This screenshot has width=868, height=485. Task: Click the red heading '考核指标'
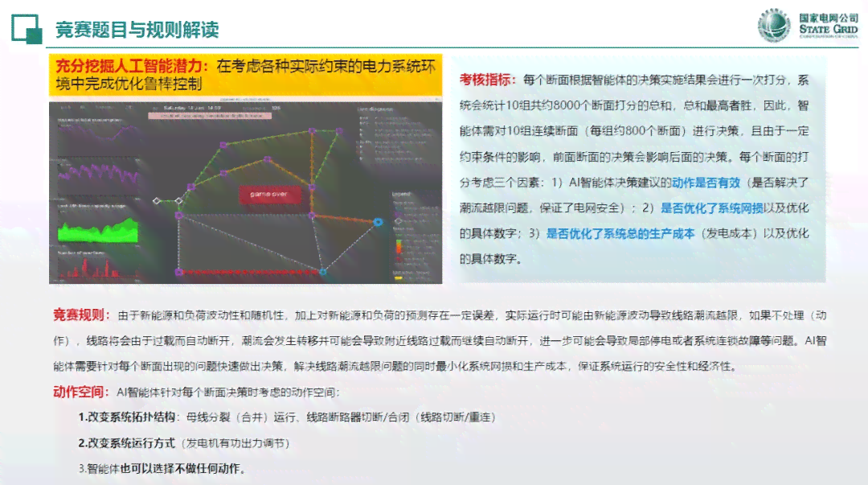pyautogui.click(x=485, y=80)
